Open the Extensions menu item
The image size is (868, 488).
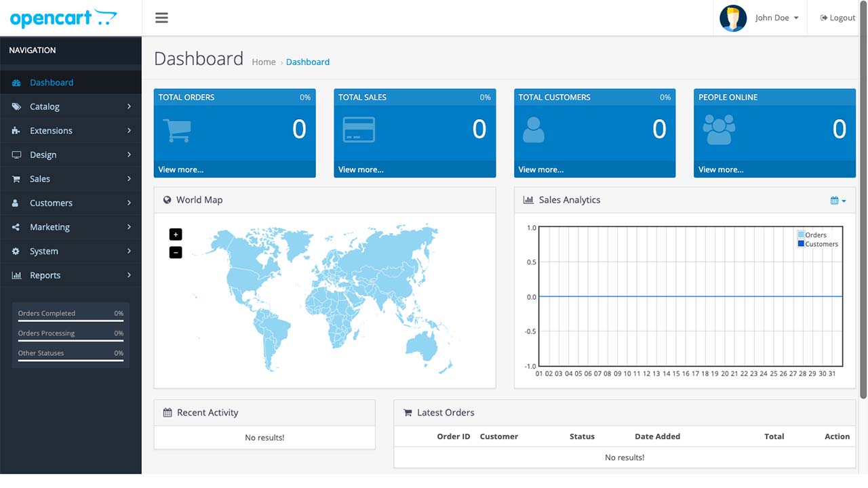[71, 131]
